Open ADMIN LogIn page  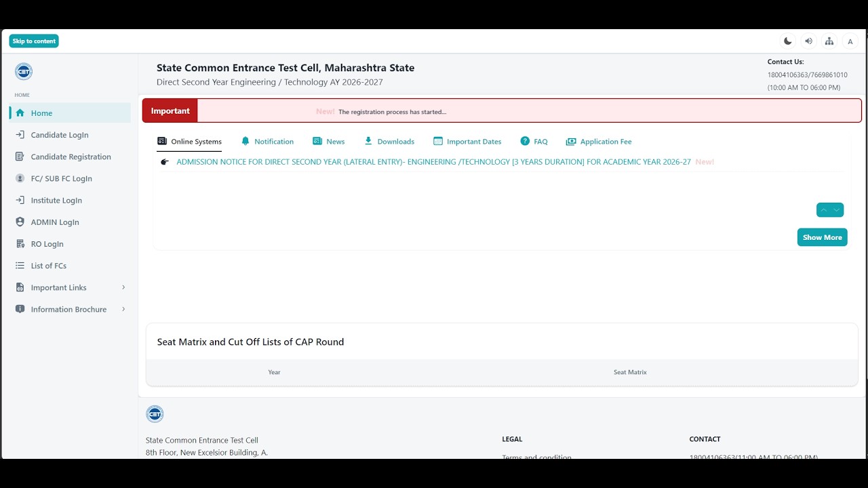(71, 222)
